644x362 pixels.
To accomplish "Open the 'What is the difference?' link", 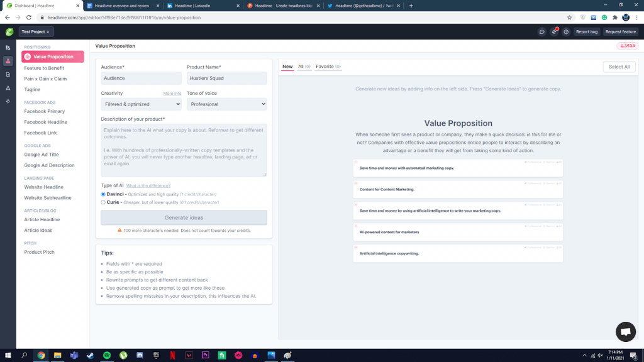I will click(x=148, y=185).
